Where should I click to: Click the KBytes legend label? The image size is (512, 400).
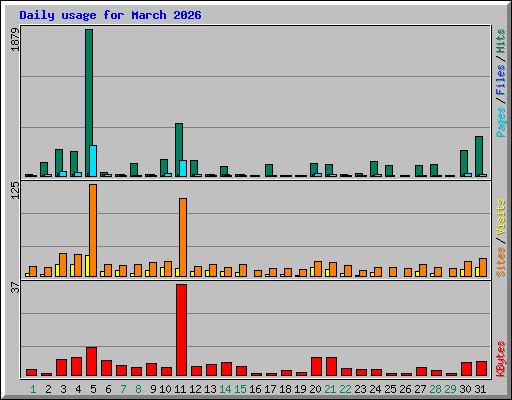coord(501,359)
